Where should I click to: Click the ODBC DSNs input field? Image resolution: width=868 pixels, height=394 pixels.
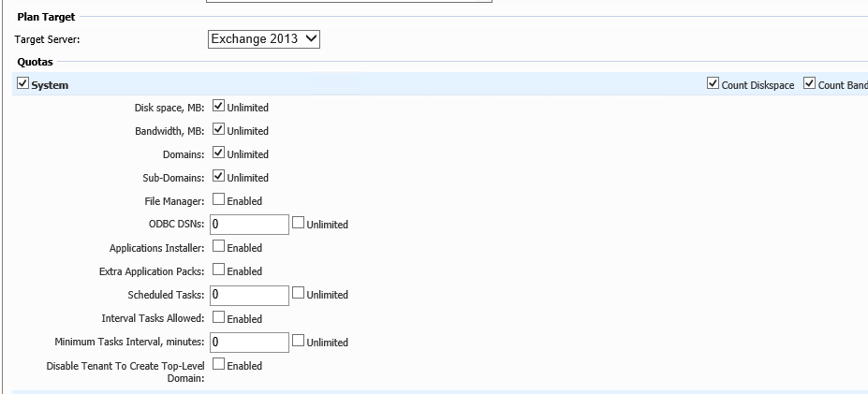click(249, 224)
